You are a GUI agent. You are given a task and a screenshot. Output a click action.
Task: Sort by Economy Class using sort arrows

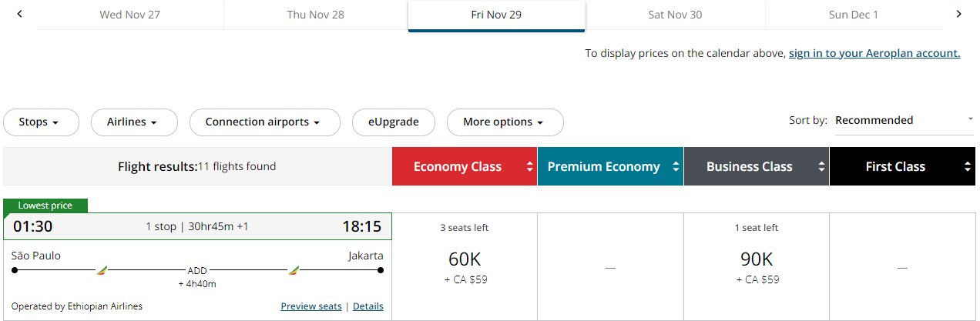tap(529, 166)
